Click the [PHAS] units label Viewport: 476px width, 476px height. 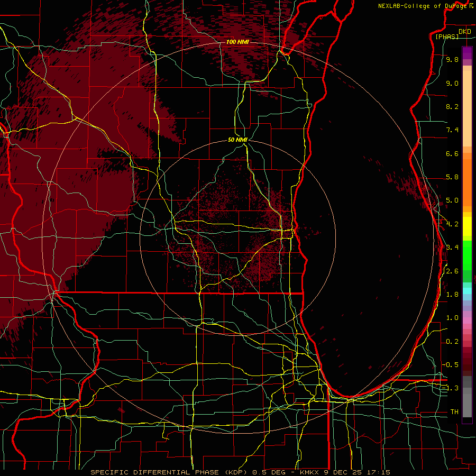click(447, 36)
